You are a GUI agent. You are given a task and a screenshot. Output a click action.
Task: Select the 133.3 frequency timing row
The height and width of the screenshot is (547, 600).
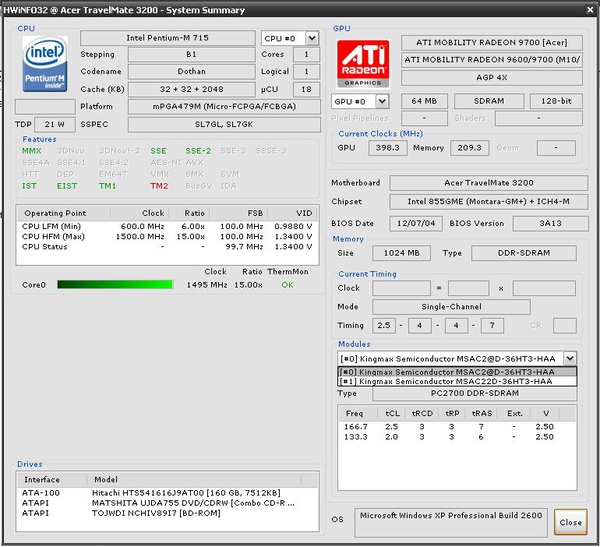457,437
